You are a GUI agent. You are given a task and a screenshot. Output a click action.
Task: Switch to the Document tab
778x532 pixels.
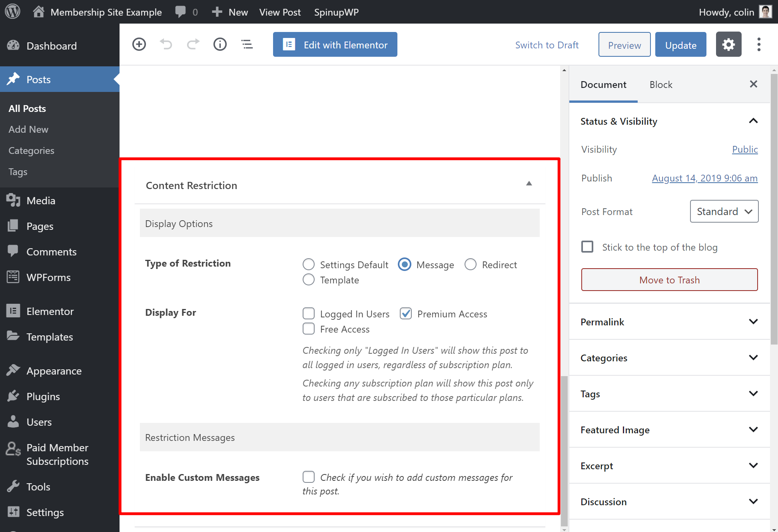click(603, 84)
